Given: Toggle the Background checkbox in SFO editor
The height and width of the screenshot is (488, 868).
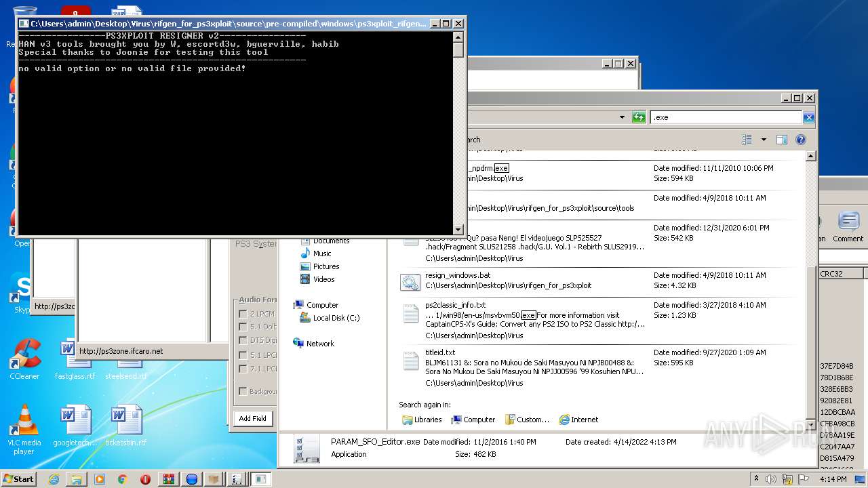Looking at the screenshot, I should (243, 391).
